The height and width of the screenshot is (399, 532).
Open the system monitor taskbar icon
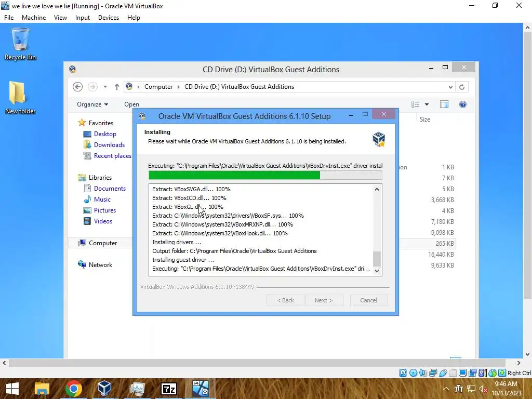point(137,389)
